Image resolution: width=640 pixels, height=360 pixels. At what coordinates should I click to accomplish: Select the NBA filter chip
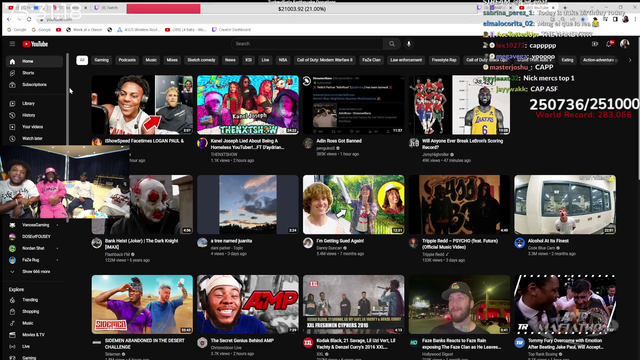(283, 60)
